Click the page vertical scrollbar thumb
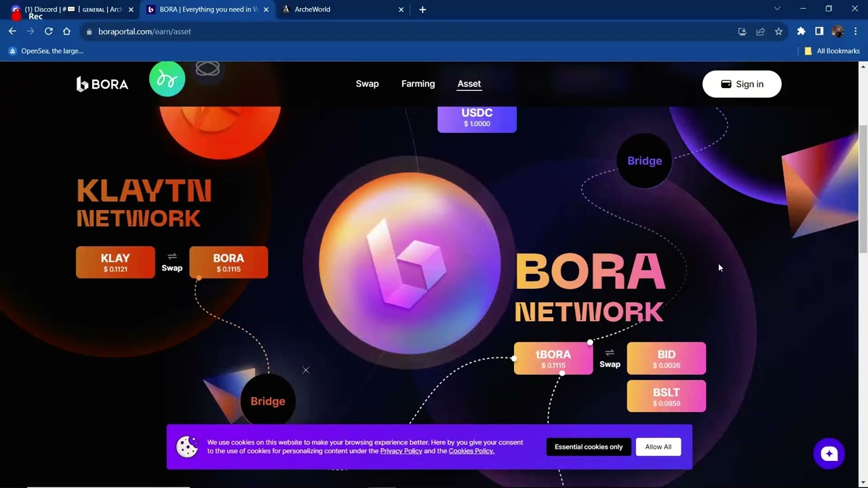The image size is (868, 488). (x=863, y=190)
